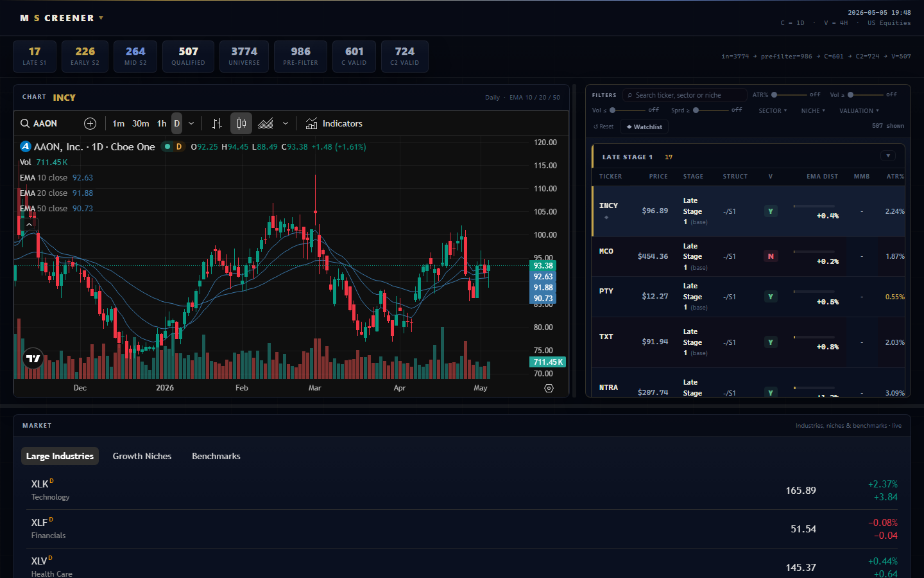Click the Pre-Filter 986 chip
This screenshot has width=924, height=578.
300,57
